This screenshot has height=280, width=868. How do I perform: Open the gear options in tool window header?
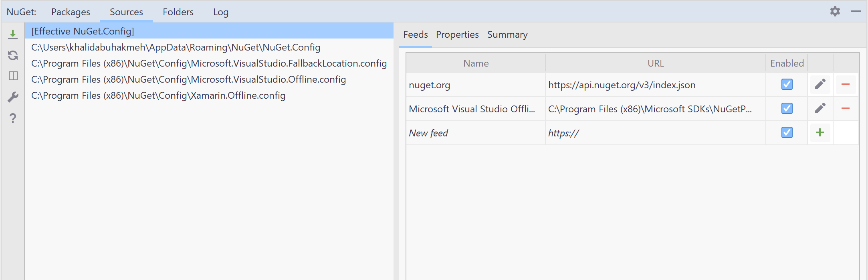click(835, 11)
